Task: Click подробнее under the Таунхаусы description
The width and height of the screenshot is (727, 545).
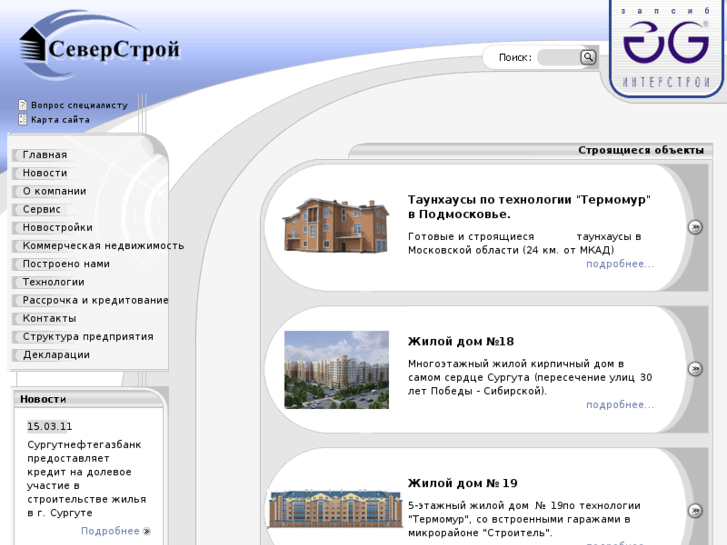Action: [620, 264]
